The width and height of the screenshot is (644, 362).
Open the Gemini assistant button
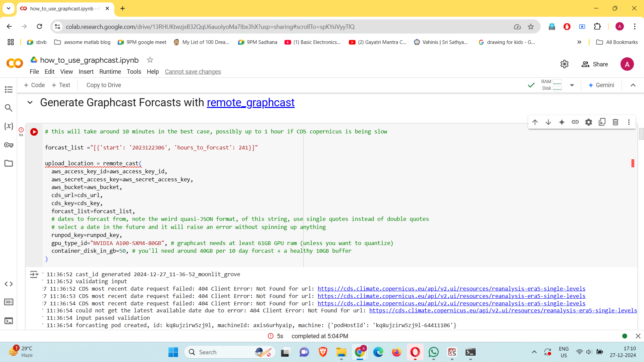pyautogui.click(x=601, y=85)
